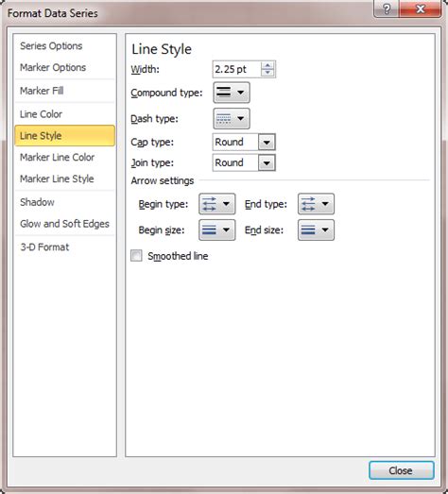
Task: Open the Series Options category
Action: click(x=64, y=46)
